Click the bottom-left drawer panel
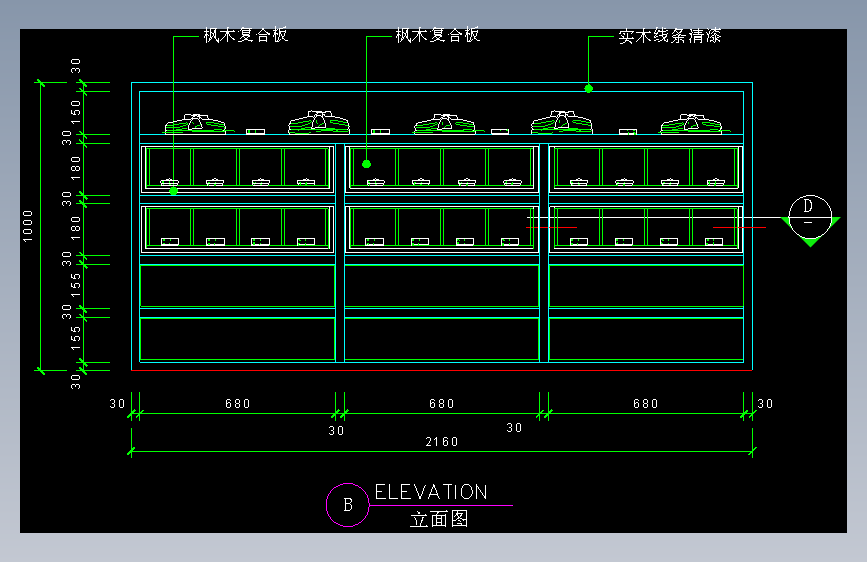 237,339
